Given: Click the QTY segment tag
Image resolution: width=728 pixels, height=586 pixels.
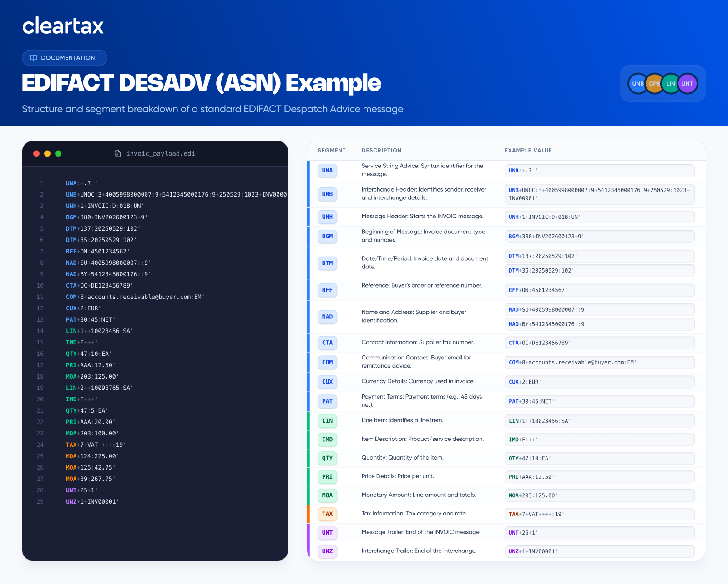Looking at the screenshot, I should pyautogui.click(x=328, y=459).
